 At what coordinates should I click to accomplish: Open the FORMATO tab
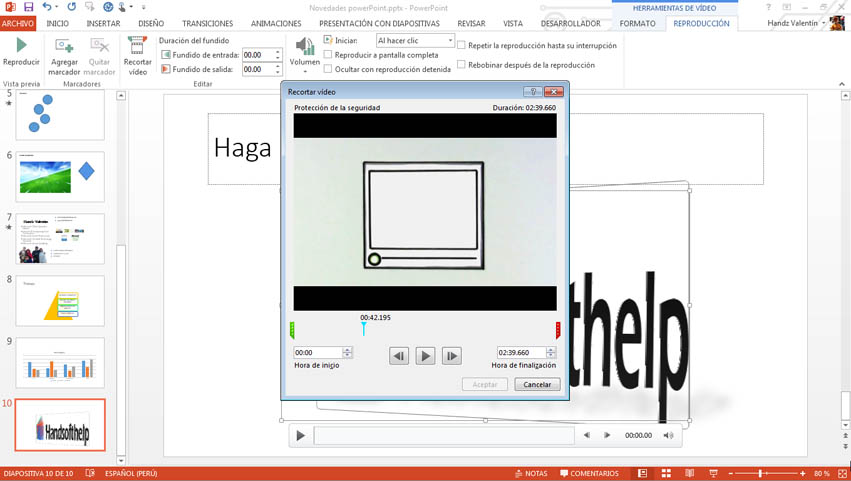click(637, 23)
